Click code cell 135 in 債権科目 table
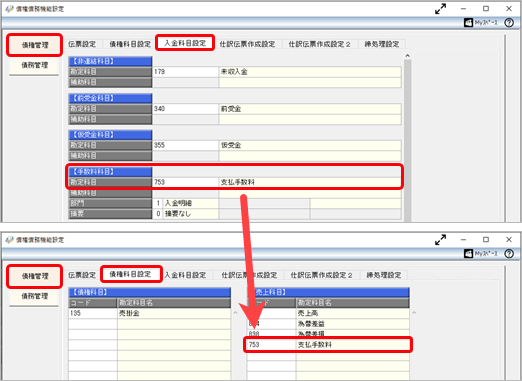The height and width of the screenshot is (381, 522). (93, 313)
